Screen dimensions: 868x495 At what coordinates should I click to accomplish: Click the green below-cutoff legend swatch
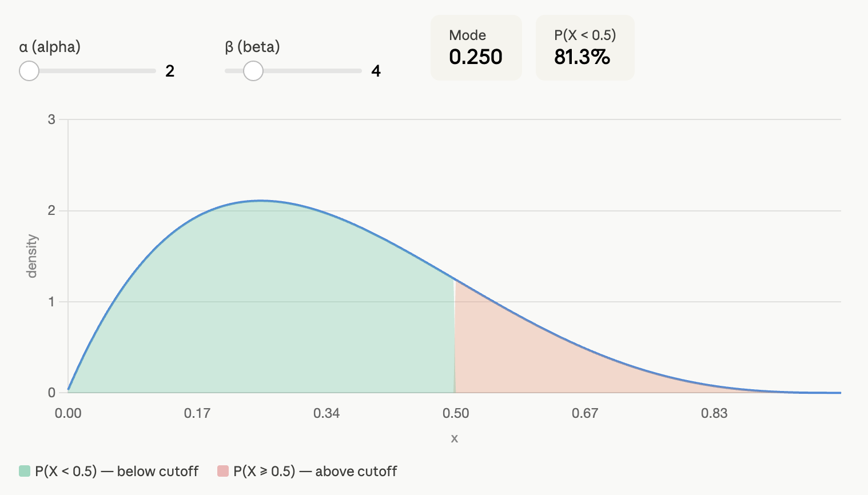coord(25,471)
